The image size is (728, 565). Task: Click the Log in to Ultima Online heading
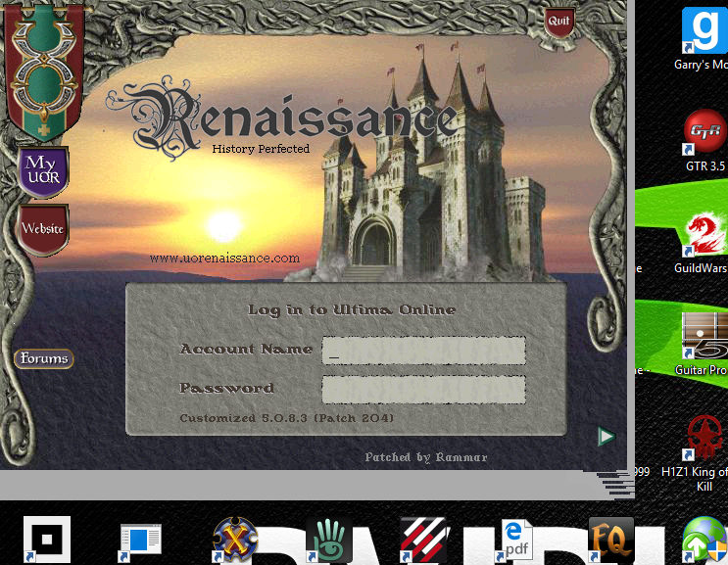coord(352,309)
